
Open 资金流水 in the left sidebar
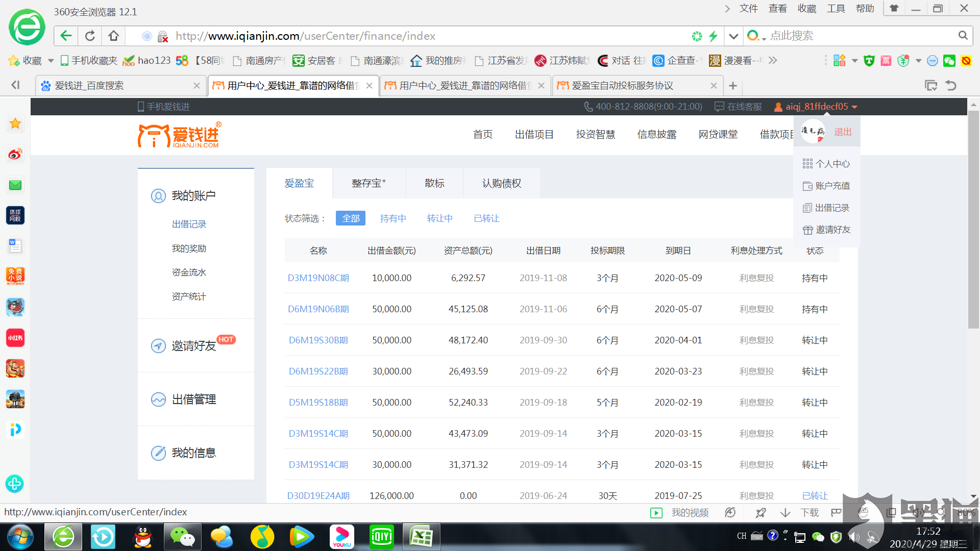pos(189,272)
